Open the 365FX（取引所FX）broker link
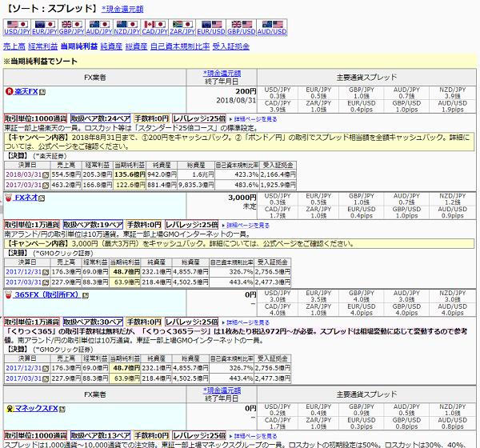The height and width of the screenshot is (448, 480). (48, 294)
